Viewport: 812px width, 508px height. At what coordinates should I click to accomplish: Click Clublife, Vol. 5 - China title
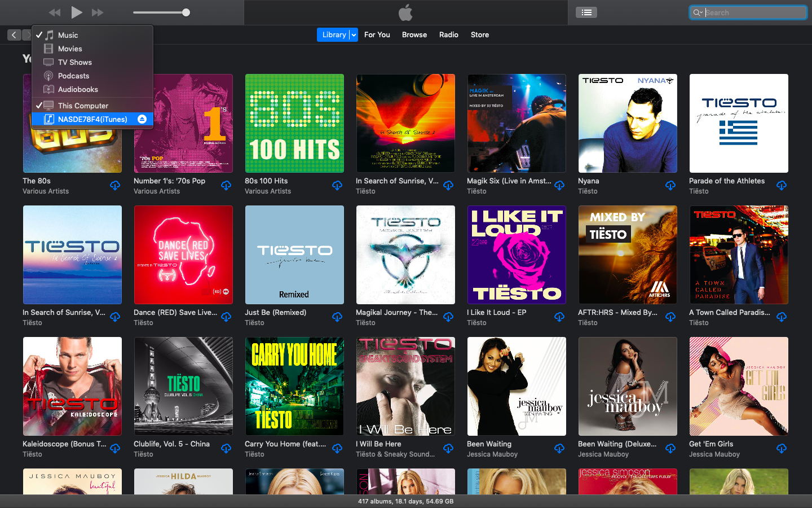(x=171, y=444)
